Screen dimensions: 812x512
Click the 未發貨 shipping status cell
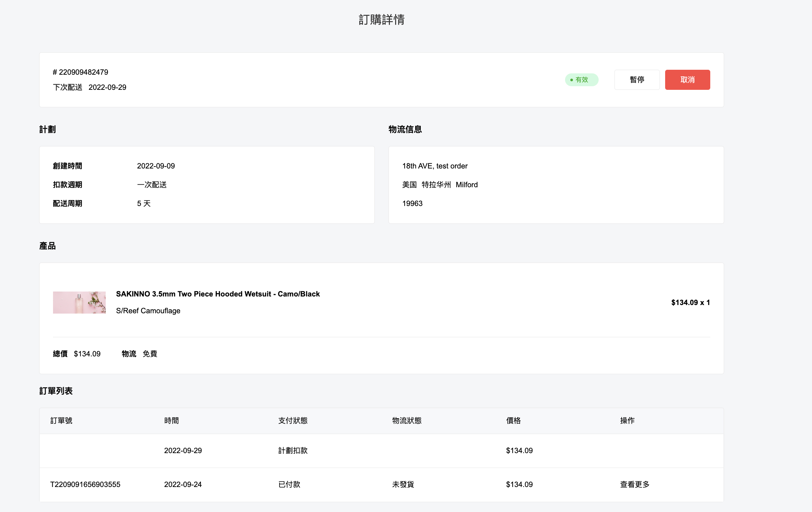coord(403,484)
